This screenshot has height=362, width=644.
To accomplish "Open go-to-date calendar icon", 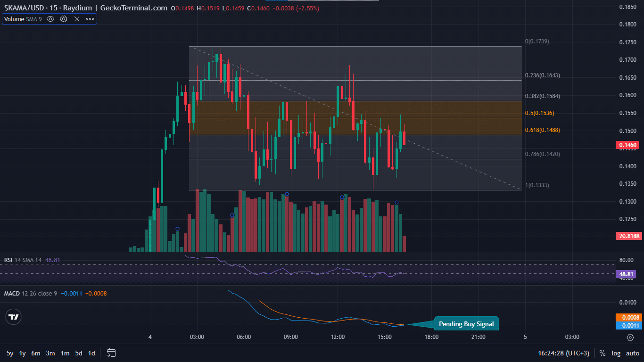I will click(x=111, y=353).
